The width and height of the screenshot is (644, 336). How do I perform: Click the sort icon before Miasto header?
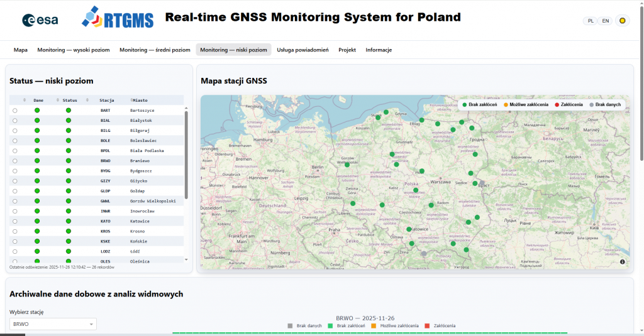[131, 100]
